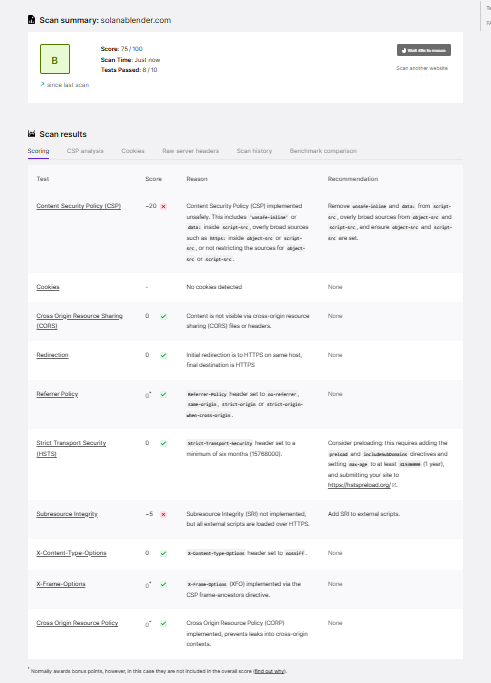Click the arrow icon beside since last scan

coord(42,85)
